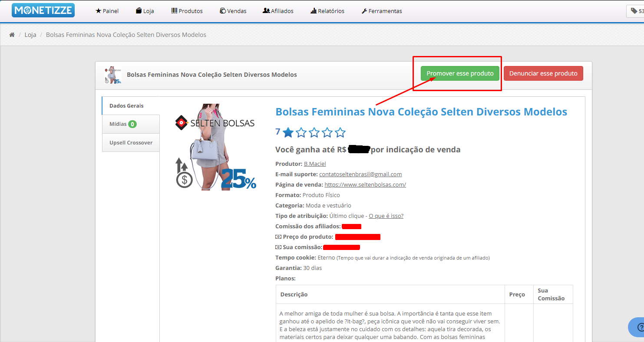Click the fifth rating star
This screenshot has height=342, width=644.
coord(340,132)
